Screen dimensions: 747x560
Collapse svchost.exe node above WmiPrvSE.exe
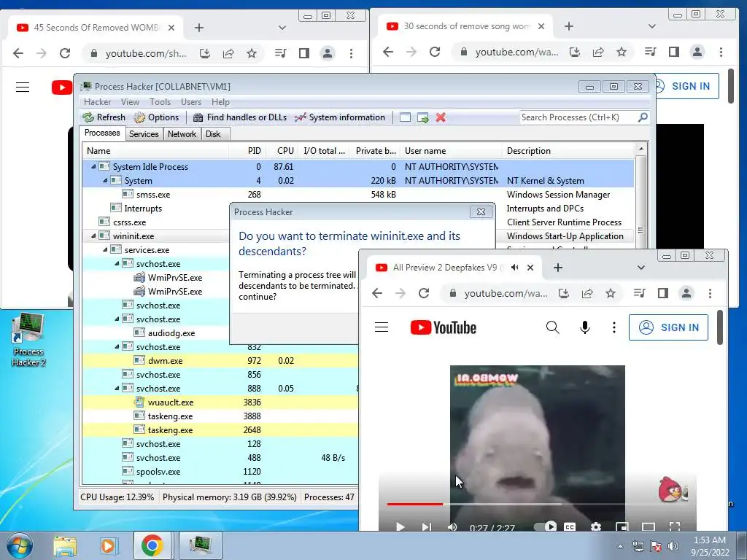click(117, 263)
